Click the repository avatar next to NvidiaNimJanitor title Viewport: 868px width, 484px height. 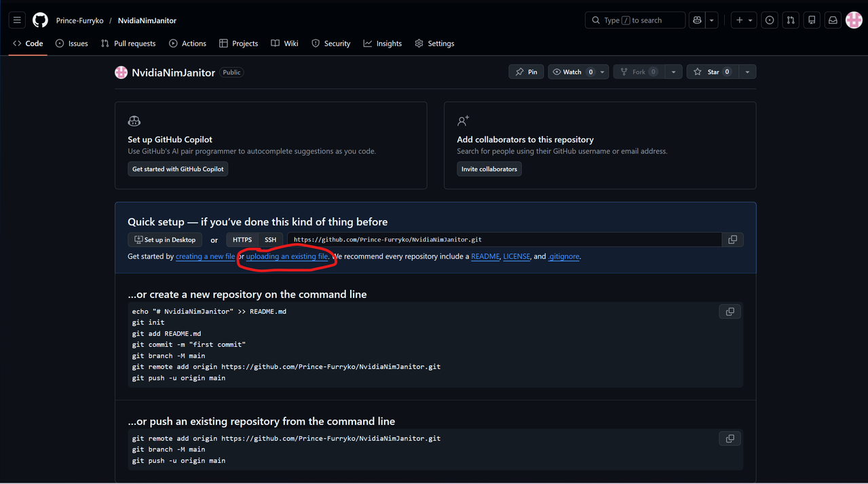pos(121,73)
